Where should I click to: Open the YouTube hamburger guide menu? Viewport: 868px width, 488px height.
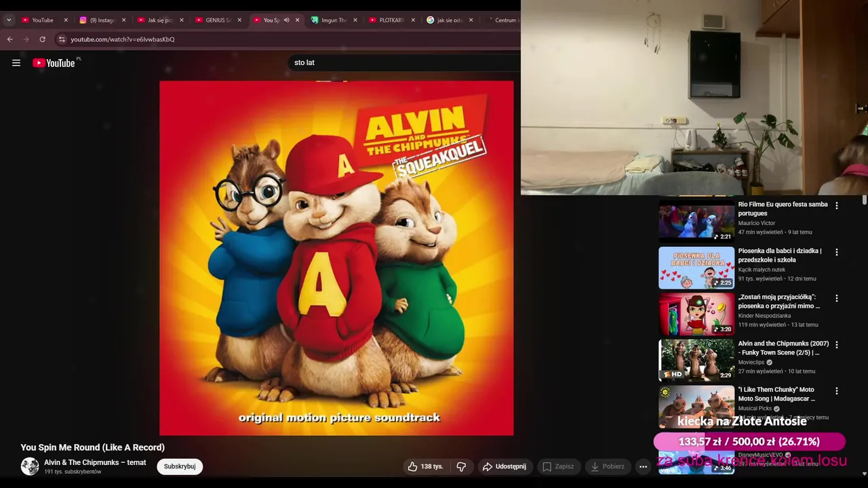pyautogui.click(x=16, y=63)
